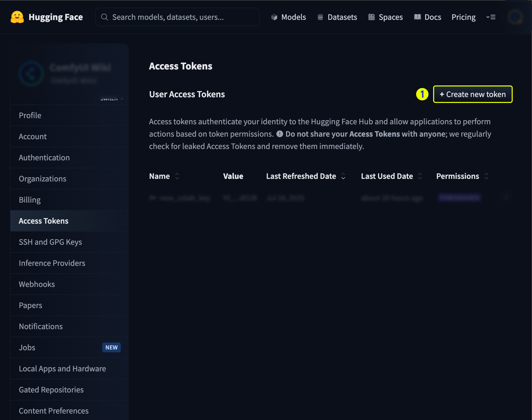Focus the search models input field
The height and width of the screenshot is (420, 532).
[x=182, y=17]
